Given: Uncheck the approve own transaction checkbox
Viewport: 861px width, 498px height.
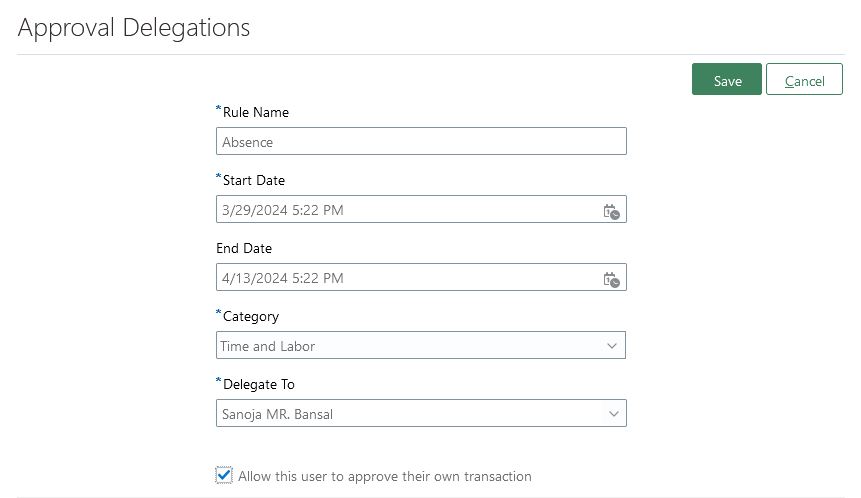Looking at the screenshot, I should pyautogui.click(x=223, y=475).
